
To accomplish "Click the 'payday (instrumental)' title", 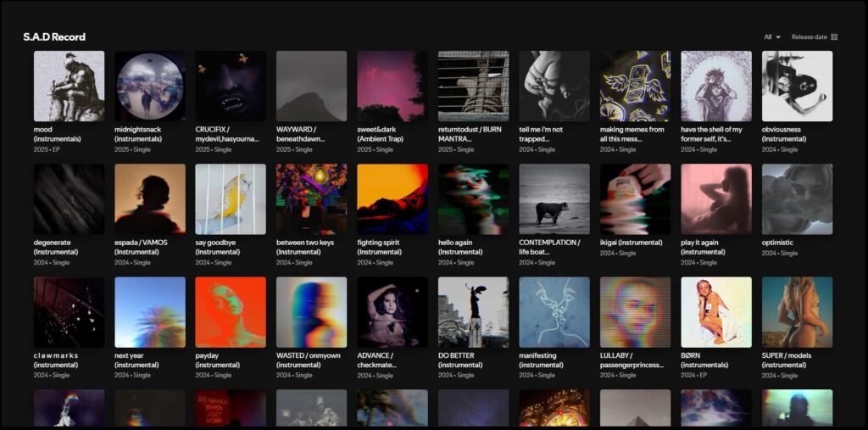I will (x=218, y=360).
